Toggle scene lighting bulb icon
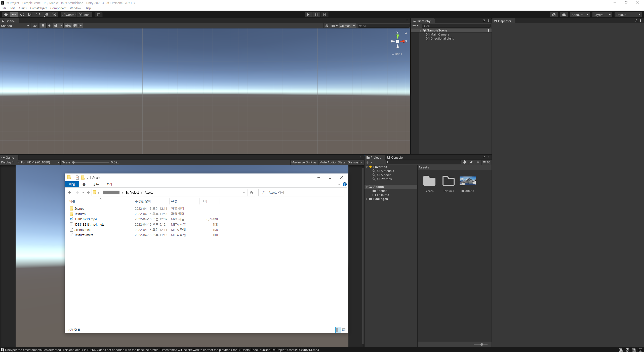Image resolution: width=644 pixels, height=352 pixels. click(43, 26)
